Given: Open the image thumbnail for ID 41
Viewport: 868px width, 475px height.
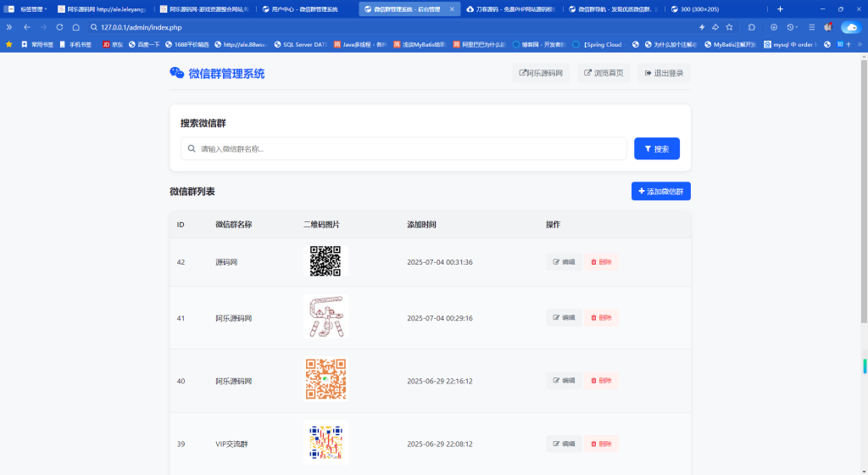Looking at the screenshot, I should point(325,316).
